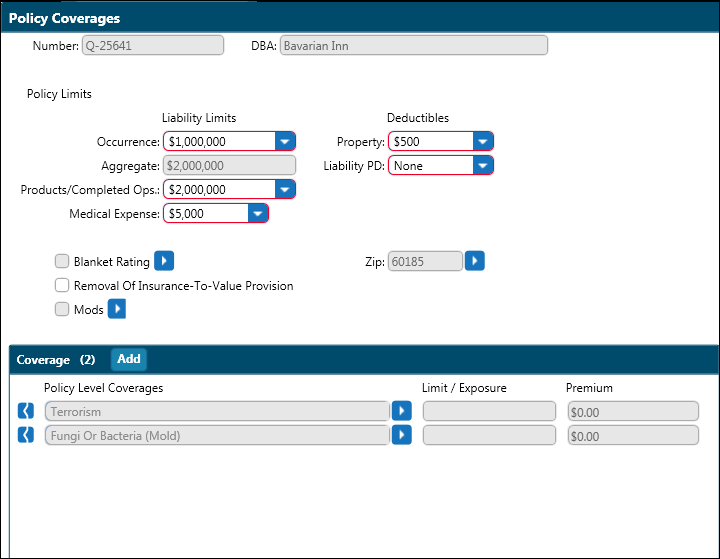The height and width of the screenshot is (559, 720).
Task: Open the Products/Completed Ops. dropdown
Action: tap(284, 190)
